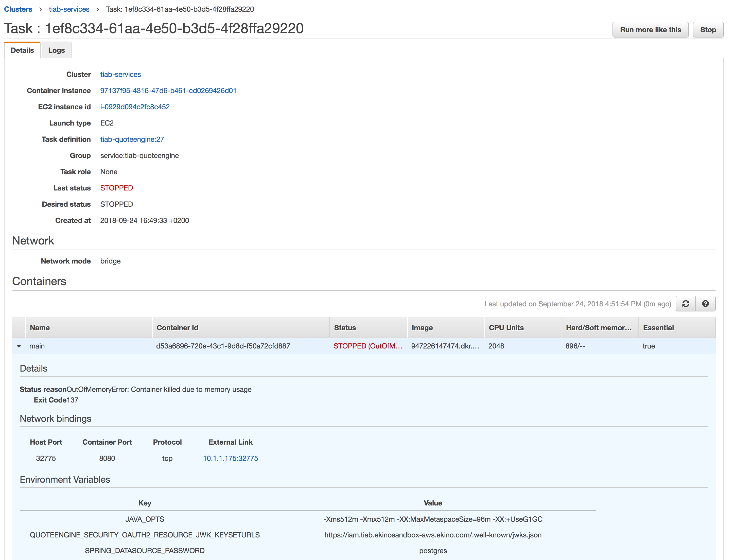The image size is (736, 560).
Task: Click the service:tiab-quoteengine group value
Action: (x=140, y=156)
